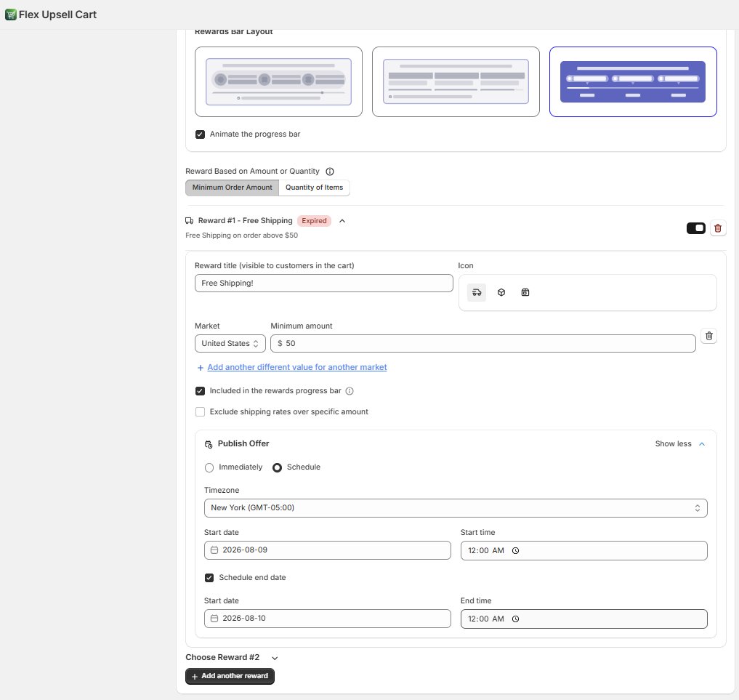Choose the box package reward icon
739x700 pixels.
[x=501, y=292]
